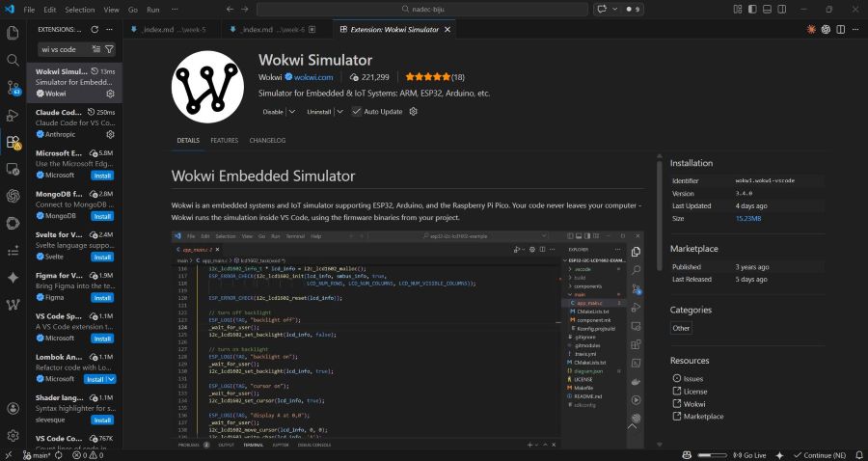Go back with the navigation arrow
868x461 pixels.
[x=231, y=10]
